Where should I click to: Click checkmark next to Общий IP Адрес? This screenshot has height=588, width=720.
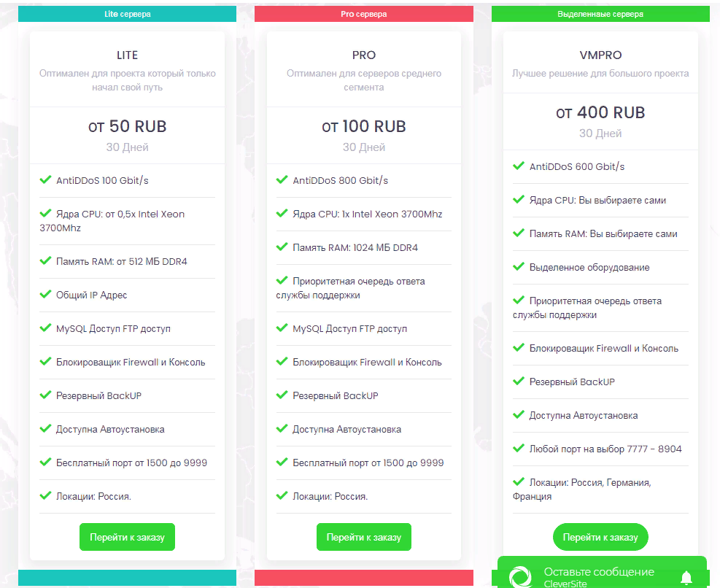click(45, 294)
